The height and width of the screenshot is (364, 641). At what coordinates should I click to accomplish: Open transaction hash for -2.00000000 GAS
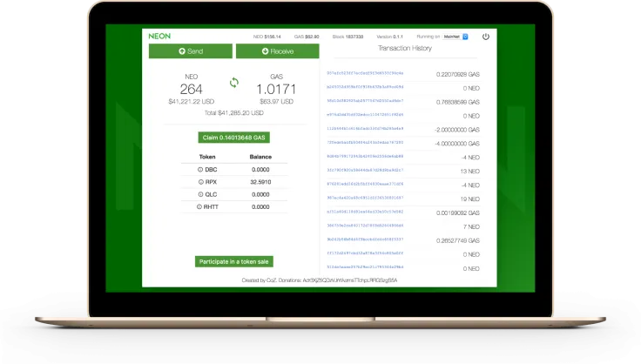[x=365, y=128]
